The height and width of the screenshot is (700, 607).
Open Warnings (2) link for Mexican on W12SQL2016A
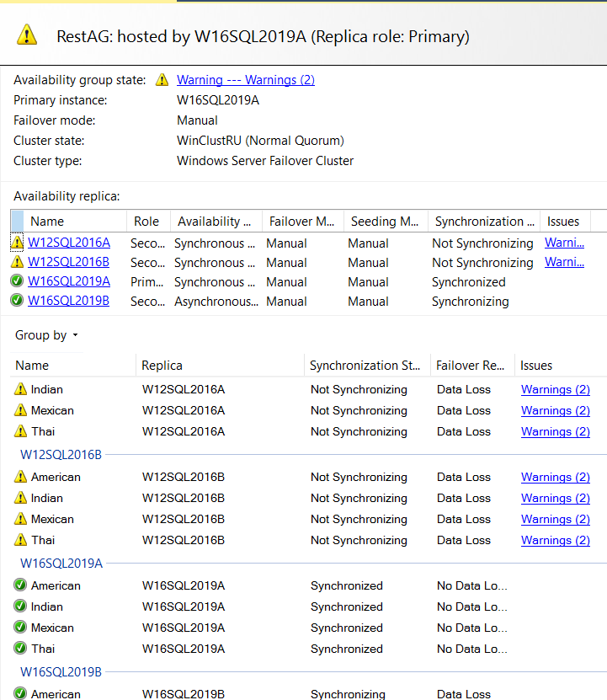(x=555, y=410)
